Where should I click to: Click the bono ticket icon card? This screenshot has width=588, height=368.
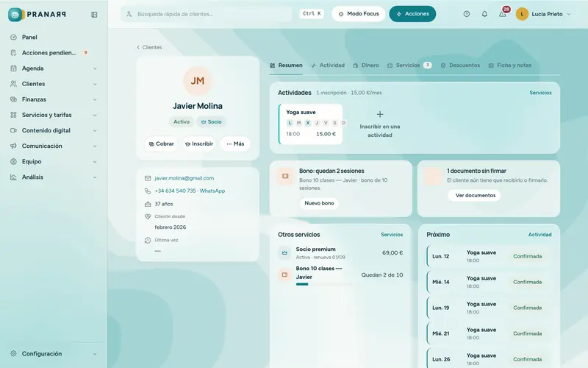coord(285,176)
